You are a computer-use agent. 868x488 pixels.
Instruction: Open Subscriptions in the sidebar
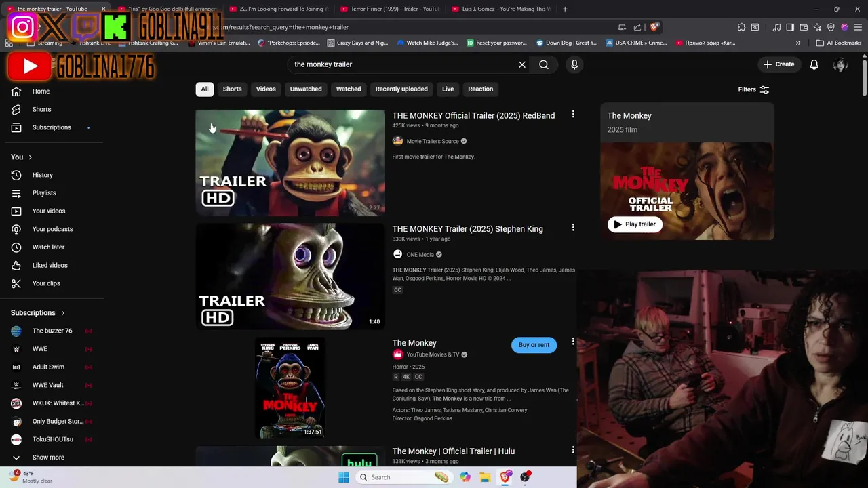click(x=52, y=127)
